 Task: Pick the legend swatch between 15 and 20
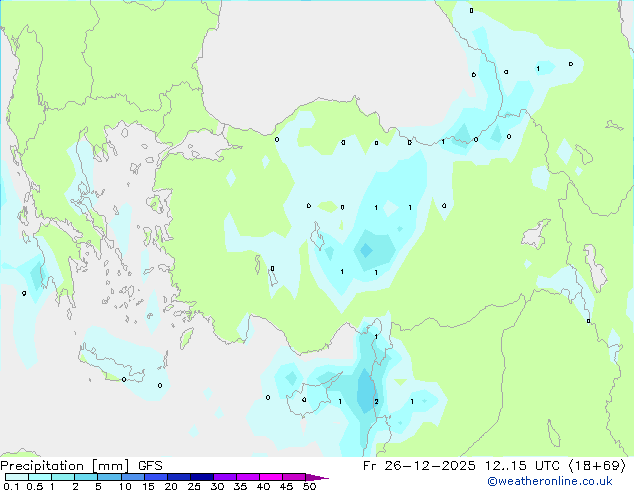click(155, 477)
